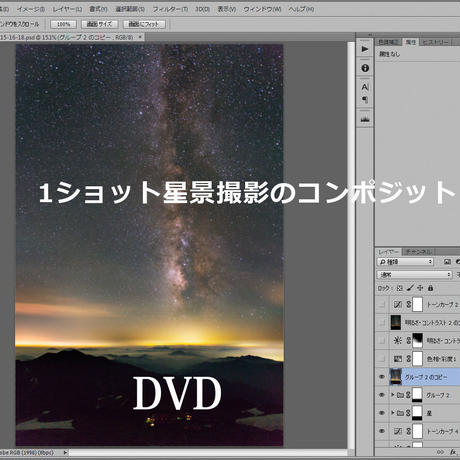Open the レイヤー menu
The image size is (460, 460).
coord(67,9)
